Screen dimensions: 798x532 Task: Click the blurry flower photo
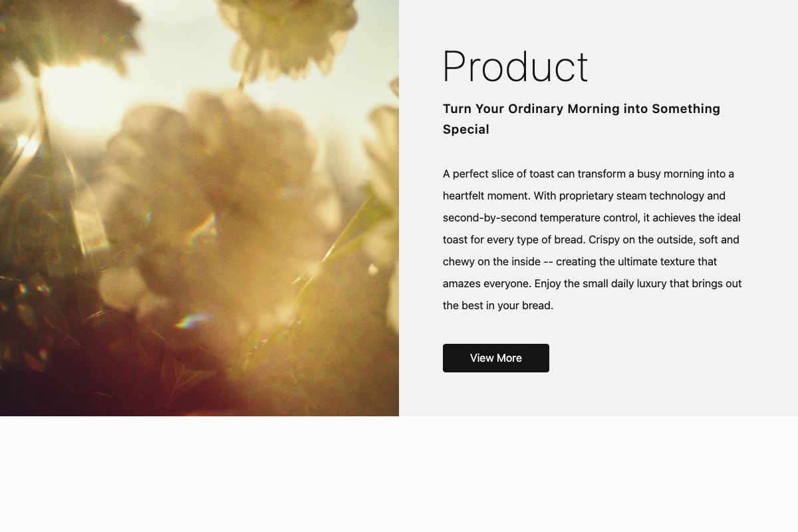pyautogui.click(x=199, y=208)
